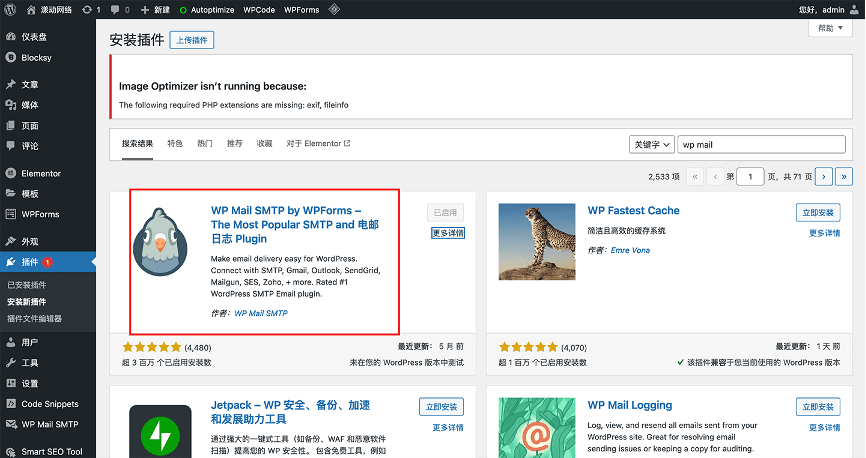Open Installed Plugins submenu item
Image resolution: width=866 pixels, height=458 pixels.
click(x=27, y=285)
